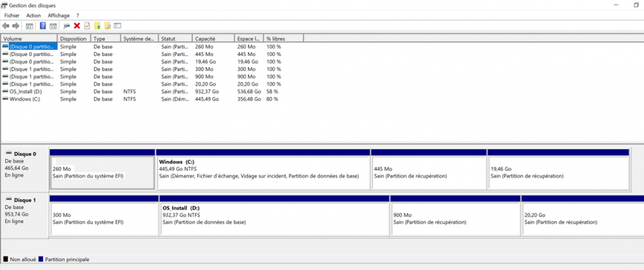Sort by the Statut column header
The width and height of the screenshot is (644, 270).
[x=169, y=39]
